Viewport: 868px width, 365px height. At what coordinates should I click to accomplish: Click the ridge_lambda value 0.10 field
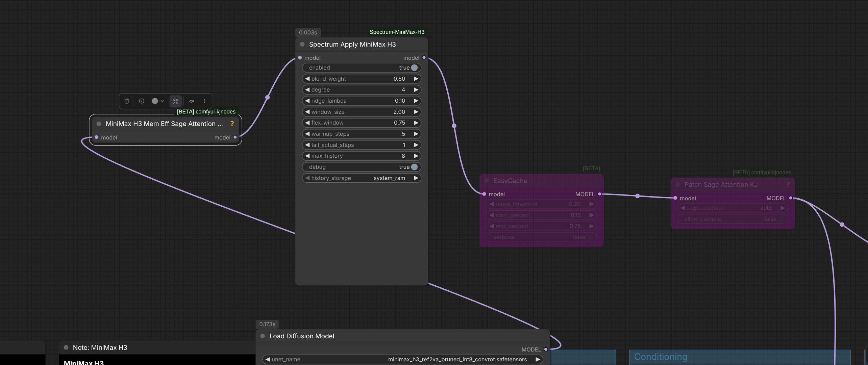[362, 101]
